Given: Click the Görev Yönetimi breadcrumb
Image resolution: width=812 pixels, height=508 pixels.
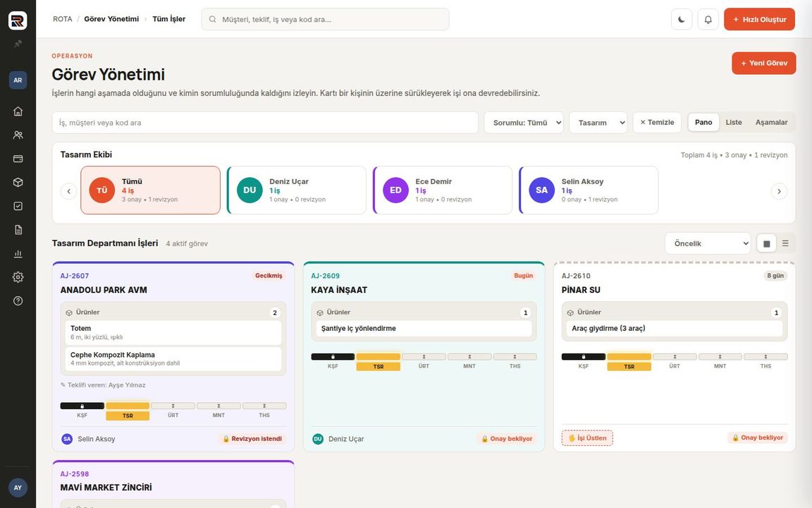Looking at the screenshot, I should tap(111, 19).
